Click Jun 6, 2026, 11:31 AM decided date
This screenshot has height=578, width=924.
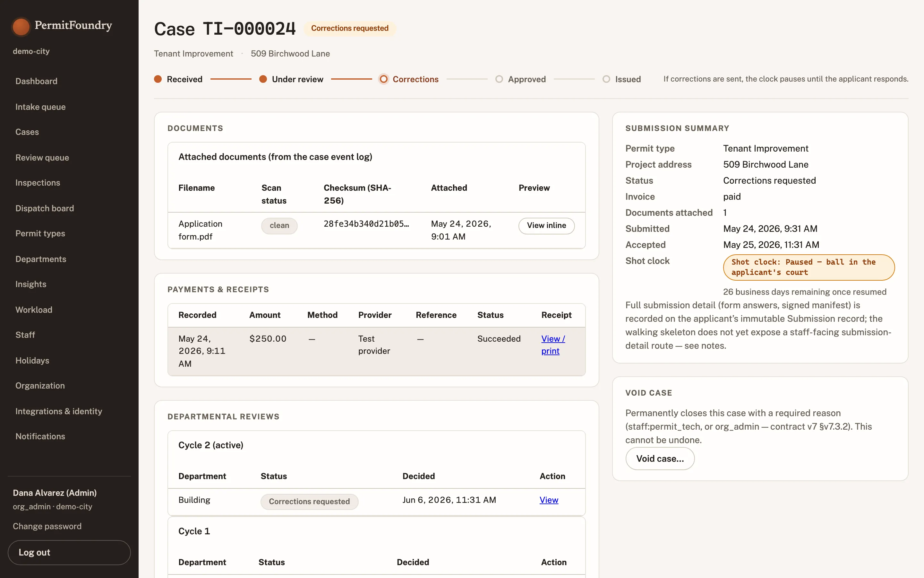(449, 500)
